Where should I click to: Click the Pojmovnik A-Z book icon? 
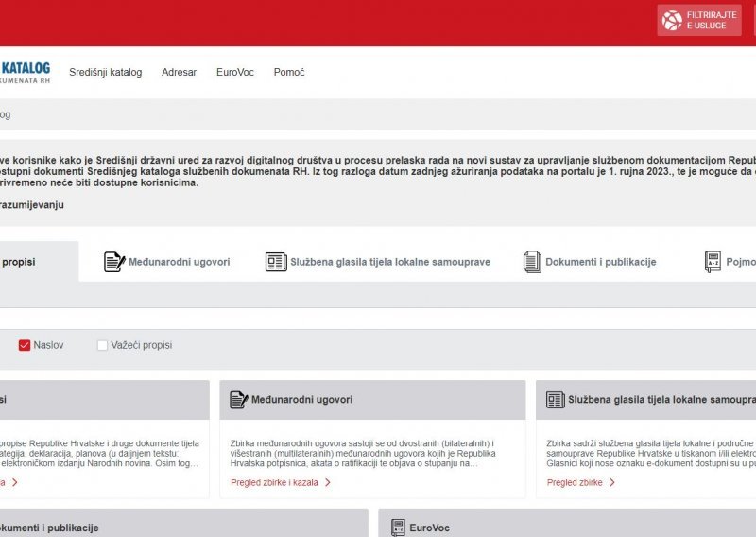[713, 262]
